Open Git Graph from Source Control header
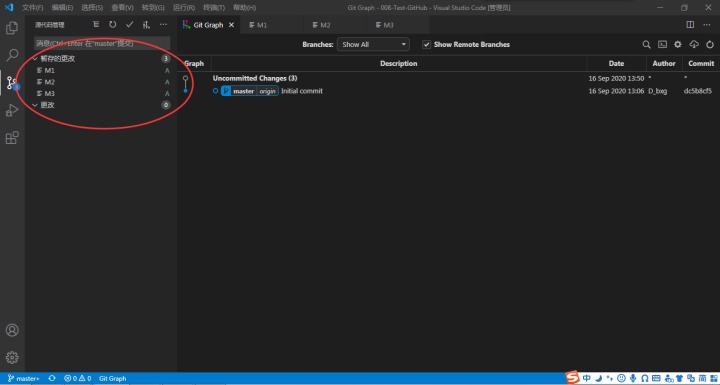720x385 pixels. point(146,25)
